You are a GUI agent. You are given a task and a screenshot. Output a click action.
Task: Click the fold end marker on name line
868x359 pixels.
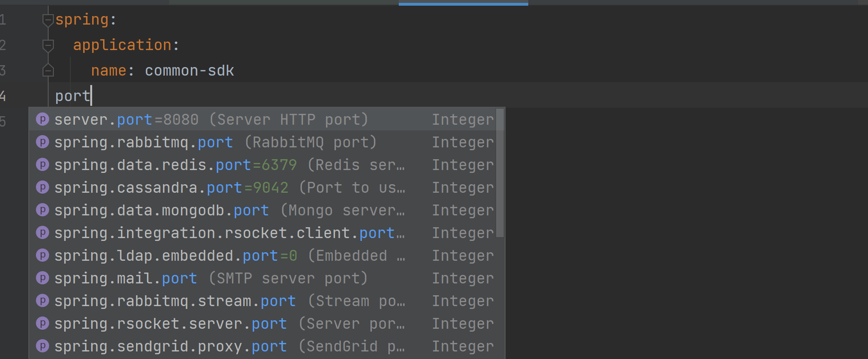click(x=48, y=71)
